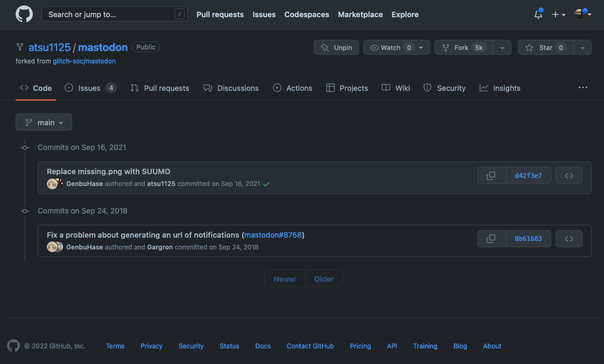Unpin the mastodon repository
This screenshot has height=364, width=604.
click(x=336, y=48)
